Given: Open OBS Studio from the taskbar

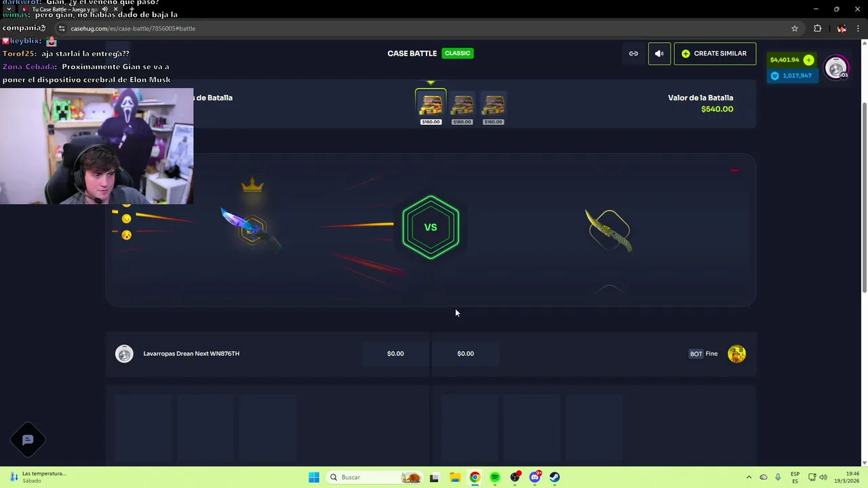Looking at the screenshot, I should pyautogui.click(x=515, y=477).
